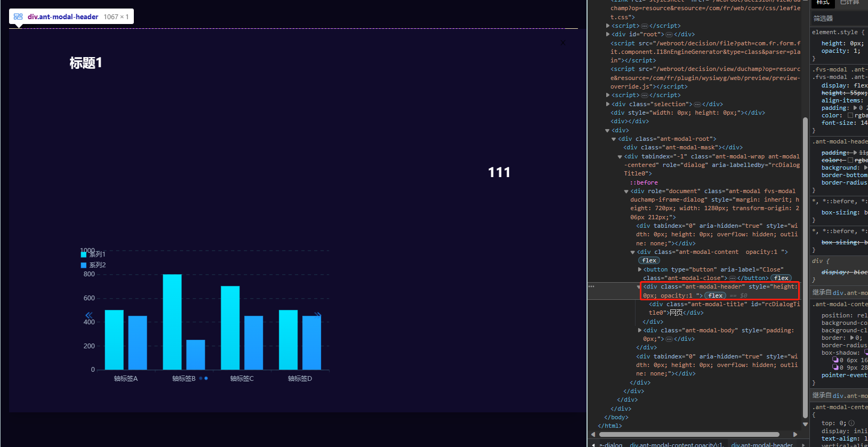Click flex badge under ant-modal-content node

649,261
